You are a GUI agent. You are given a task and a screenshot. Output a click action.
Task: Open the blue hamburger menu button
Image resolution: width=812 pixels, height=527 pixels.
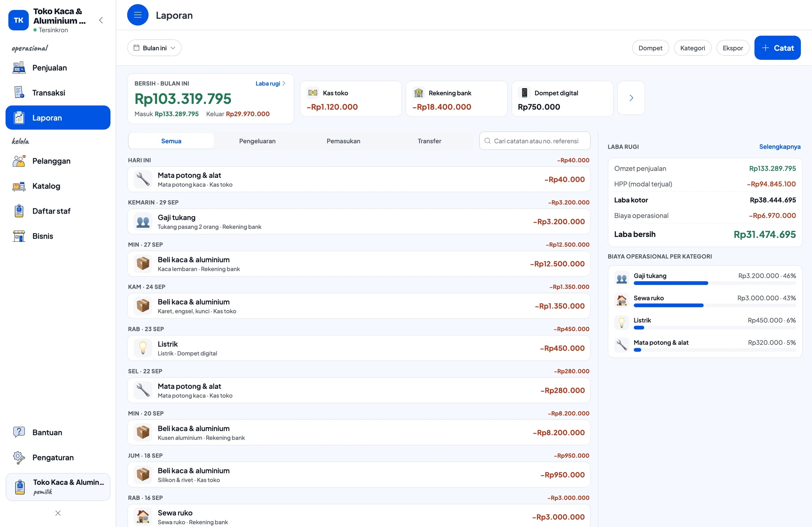(x=137, y=15)
